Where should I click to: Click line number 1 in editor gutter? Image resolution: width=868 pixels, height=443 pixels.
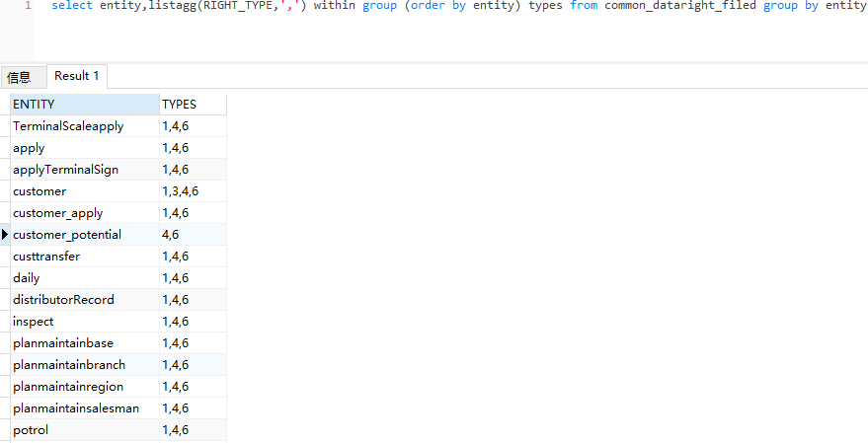pos(28,6)
